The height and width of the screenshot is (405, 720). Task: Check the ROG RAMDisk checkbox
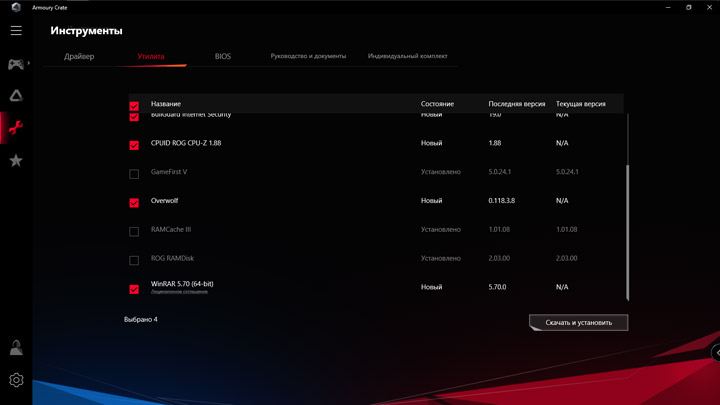tap(134, 260)
